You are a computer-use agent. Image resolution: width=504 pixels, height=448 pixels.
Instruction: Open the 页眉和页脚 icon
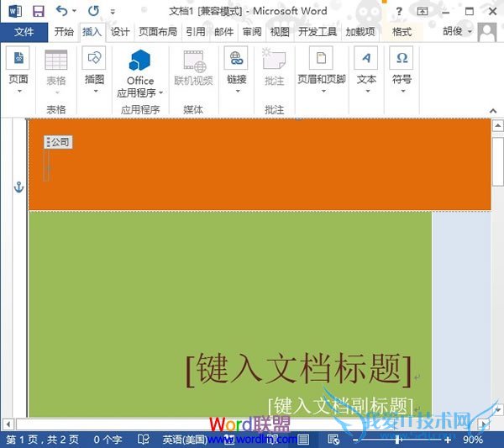tap(321, 58)
